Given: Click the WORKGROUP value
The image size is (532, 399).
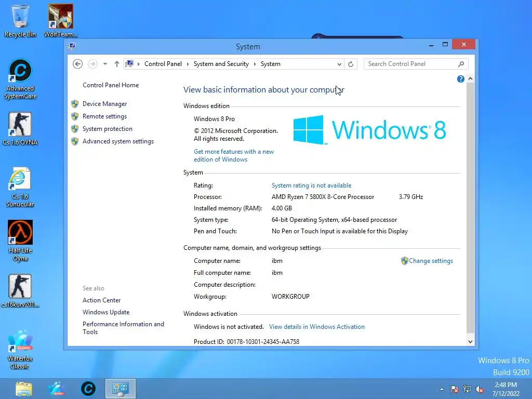Looking at the screenshot, I should 290,297.
